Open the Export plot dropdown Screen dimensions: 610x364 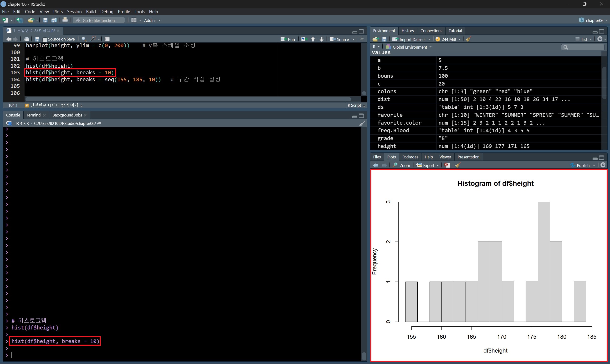click(x=428, y=165)
